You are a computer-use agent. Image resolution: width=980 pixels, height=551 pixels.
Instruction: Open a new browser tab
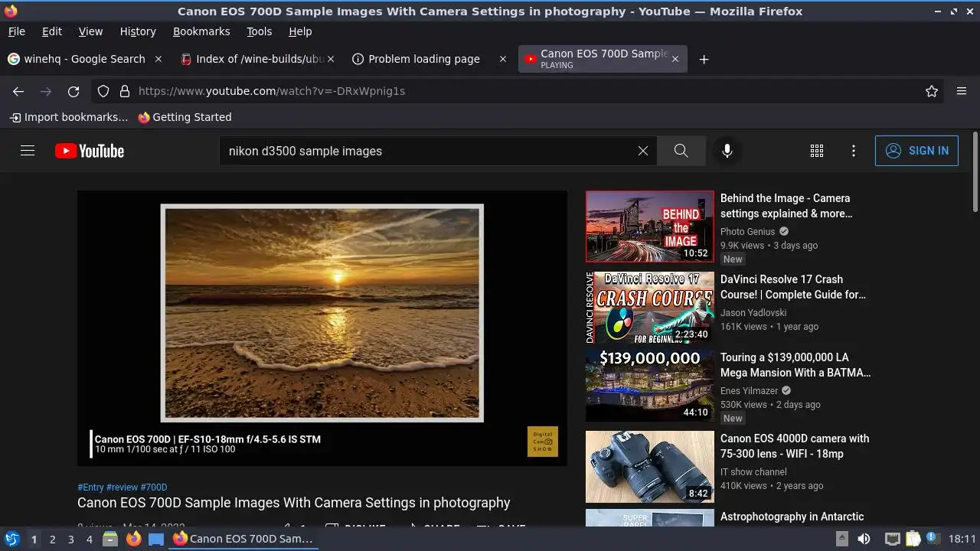pyautogui.click(x=704, y=59)
